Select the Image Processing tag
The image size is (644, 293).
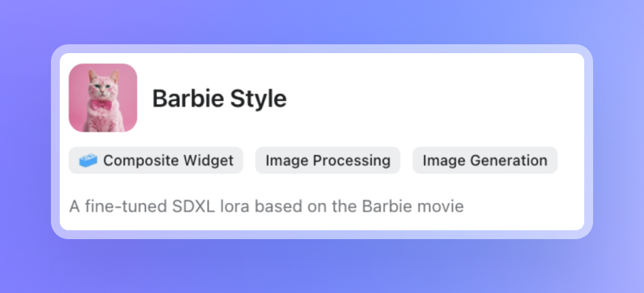click(x=328, y=160)
